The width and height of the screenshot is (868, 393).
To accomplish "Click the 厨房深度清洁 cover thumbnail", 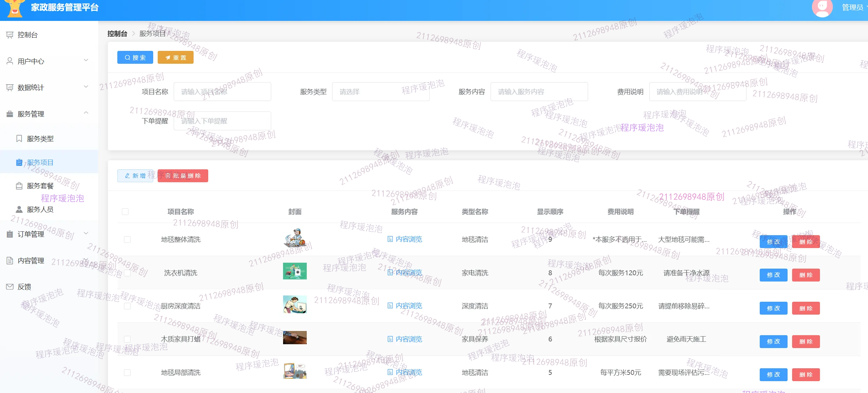I will click(295, 305).
